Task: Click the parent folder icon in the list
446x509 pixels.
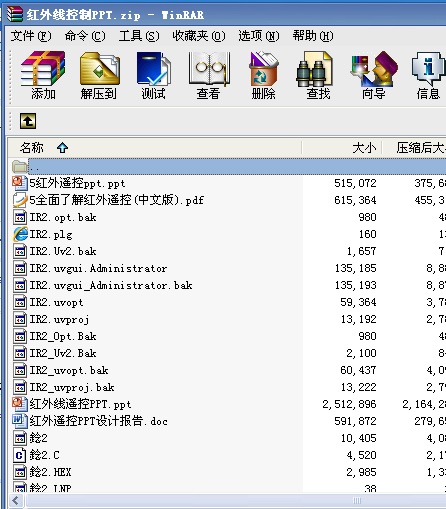Action: tap(20, 166)
